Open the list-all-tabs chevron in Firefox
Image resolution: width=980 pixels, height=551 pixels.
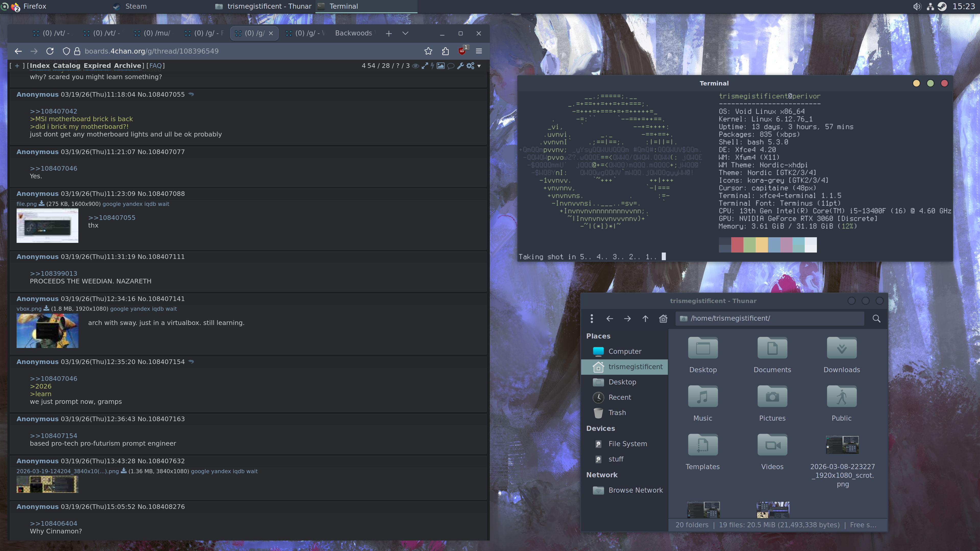(405, 33)
